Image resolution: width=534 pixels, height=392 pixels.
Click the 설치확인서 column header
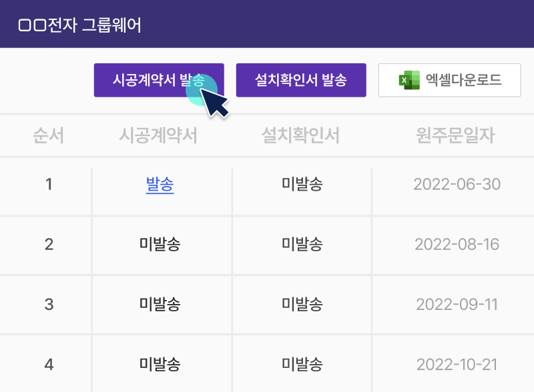tap(301, 136)
